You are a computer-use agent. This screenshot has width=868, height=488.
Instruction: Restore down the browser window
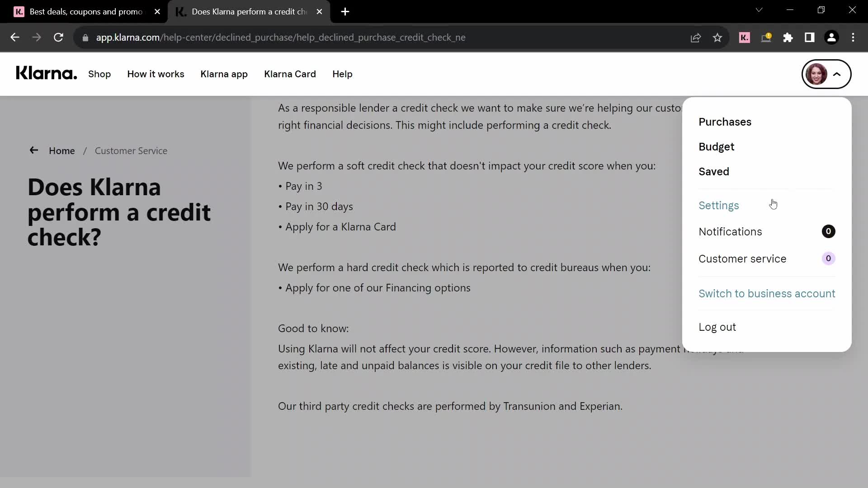(821, 10)
